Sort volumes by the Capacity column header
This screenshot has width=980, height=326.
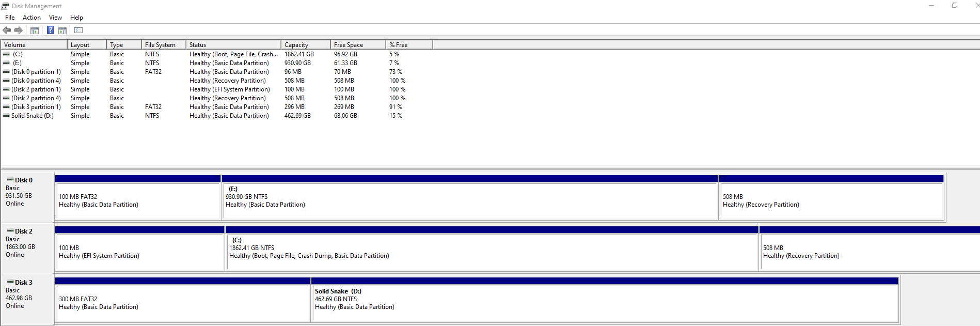pos(306,45)
